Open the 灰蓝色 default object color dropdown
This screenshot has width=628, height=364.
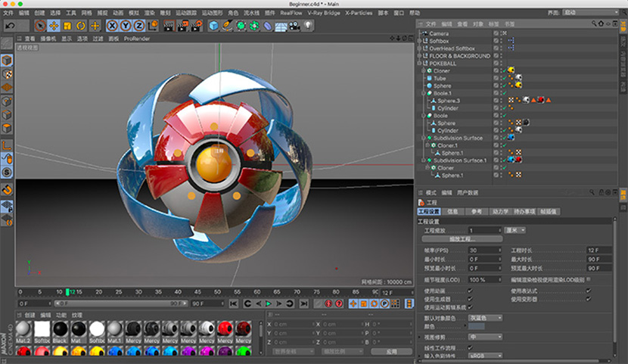coord(485,318)
